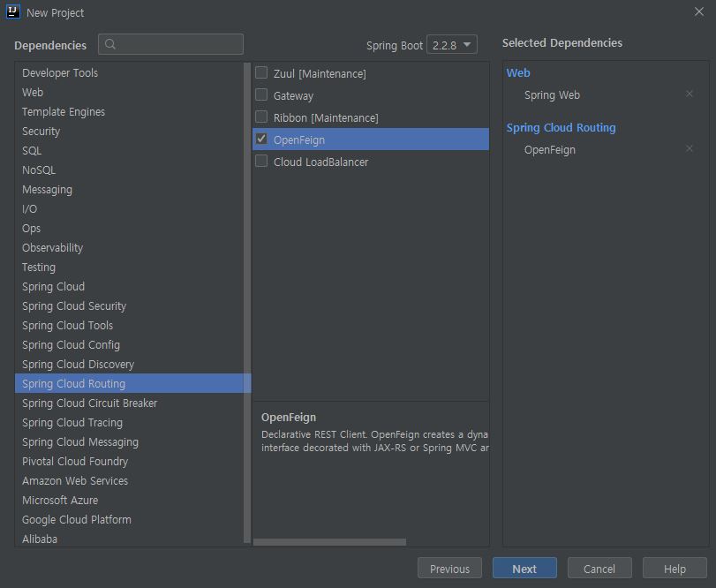Viewport: 716px width, 588px height.
Task: Open the Spring Cloud Tools category
Action: (x=129, y=326)
